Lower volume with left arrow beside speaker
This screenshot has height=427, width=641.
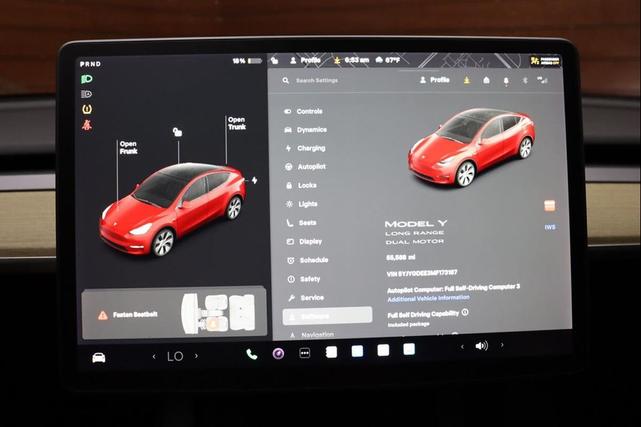tap(462, 347)
